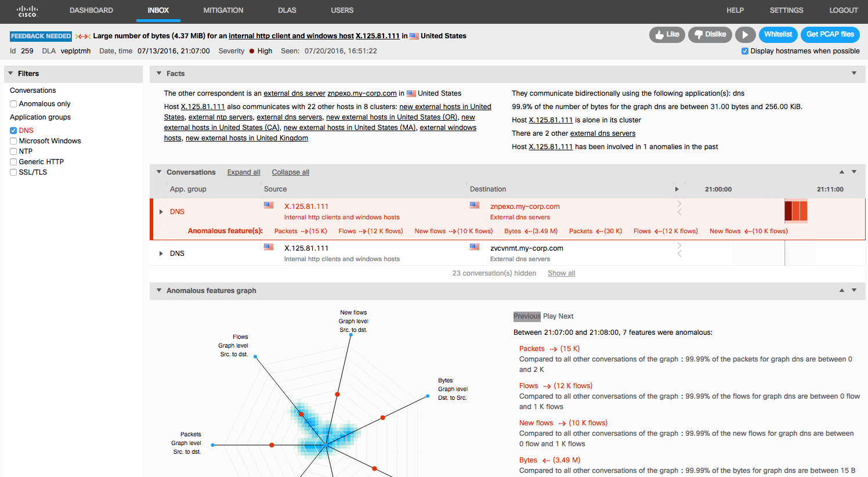Collapse the Filters panel
Screen dimensions: 868x477
10,74
